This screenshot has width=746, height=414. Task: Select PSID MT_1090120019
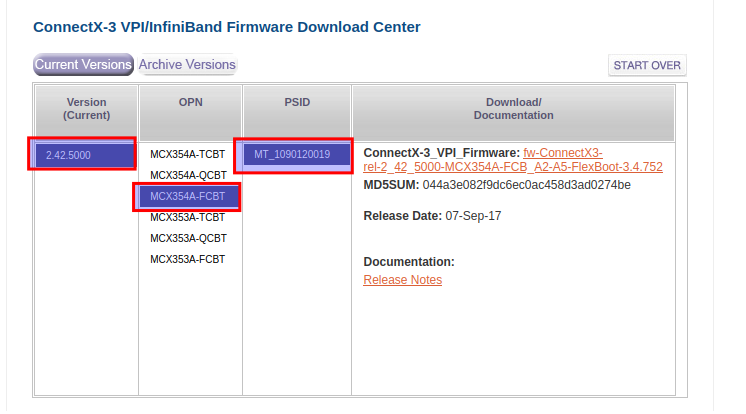293,154
